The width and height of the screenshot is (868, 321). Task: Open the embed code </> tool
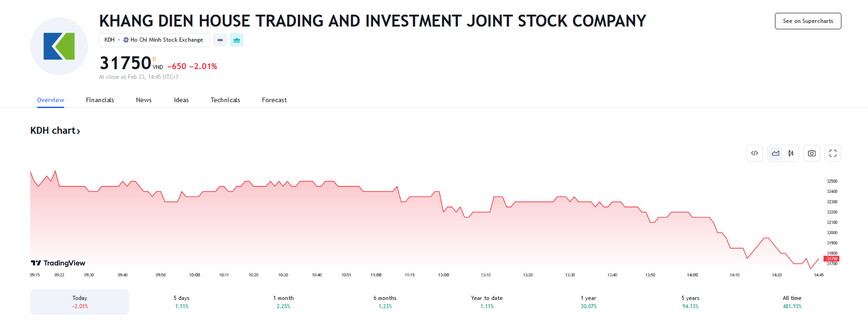coord(754,153)
